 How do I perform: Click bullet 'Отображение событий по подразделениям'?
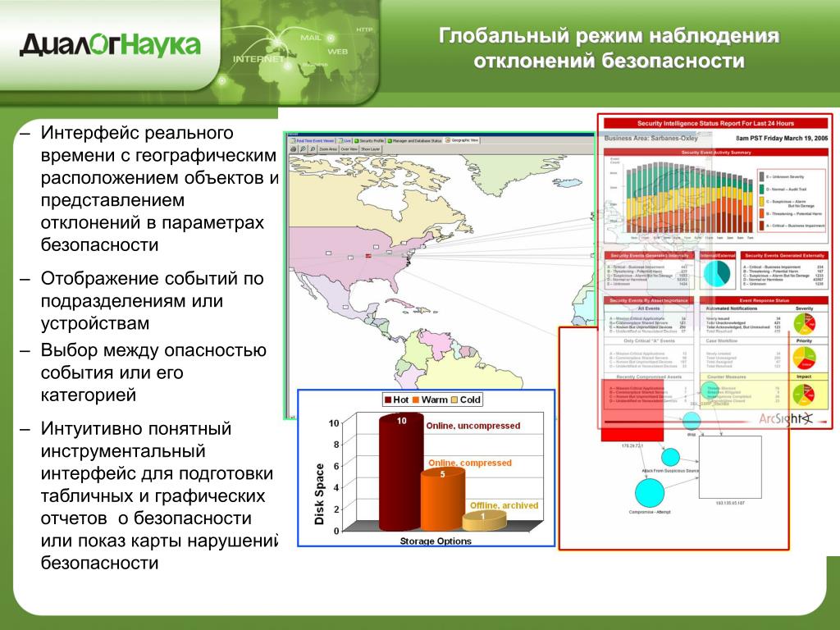click(152, 301)
